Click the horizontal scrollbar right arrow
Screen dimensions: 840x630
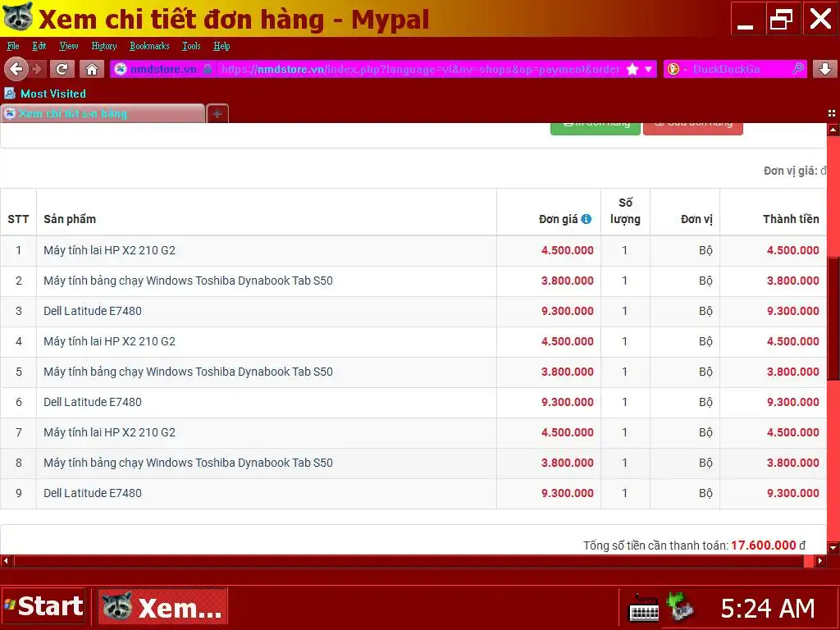tap(820, 561)
